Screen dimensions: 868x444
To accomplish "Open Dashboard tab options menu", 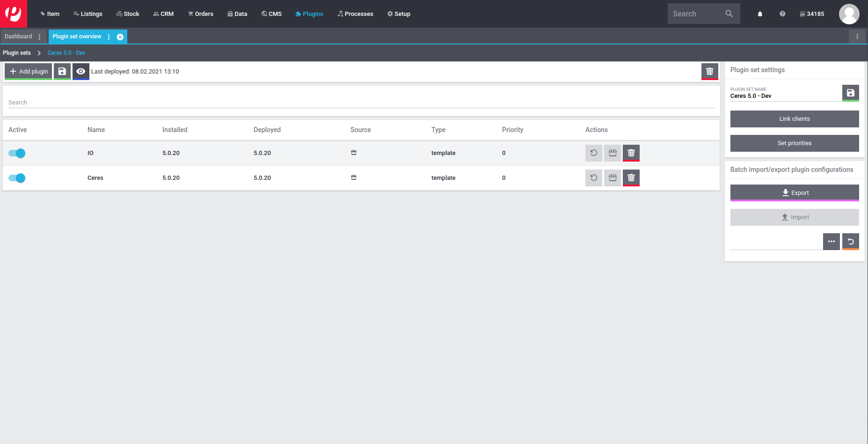I will pos(39,37).
